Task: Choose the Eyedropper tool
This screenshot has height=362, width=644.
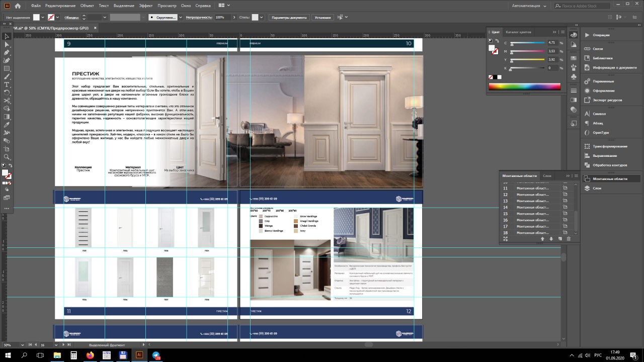Action: coord(7,125)
